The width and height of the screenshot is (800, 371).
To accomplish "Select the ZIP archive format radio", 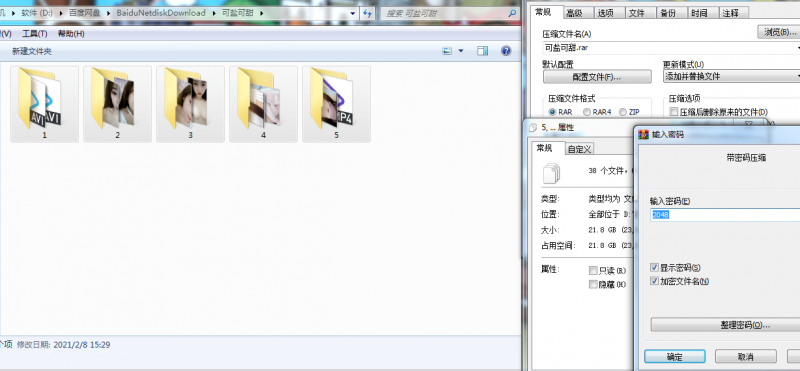I will coord(622,112).
